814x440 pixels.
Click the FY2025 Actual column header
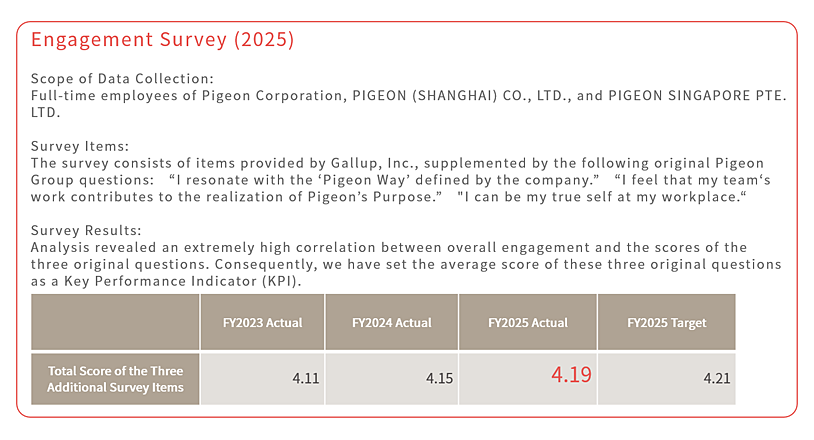(x=527, y=323)
